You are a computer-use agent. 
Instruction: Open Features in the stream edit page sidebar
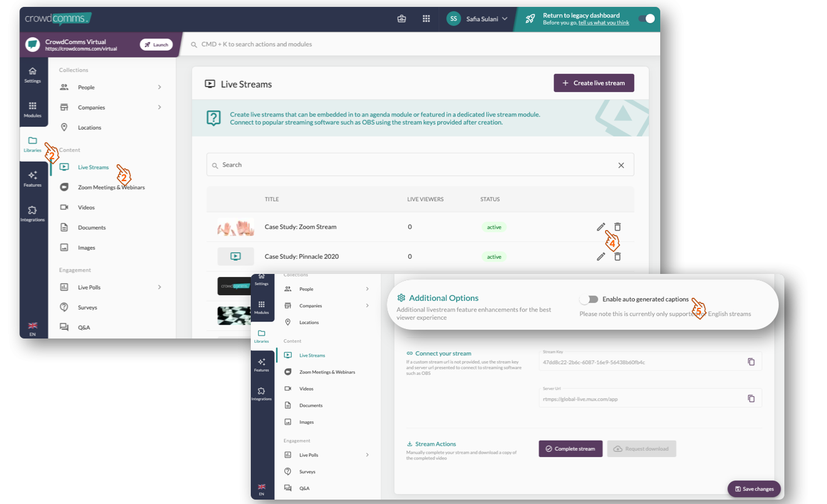[261, 365]
